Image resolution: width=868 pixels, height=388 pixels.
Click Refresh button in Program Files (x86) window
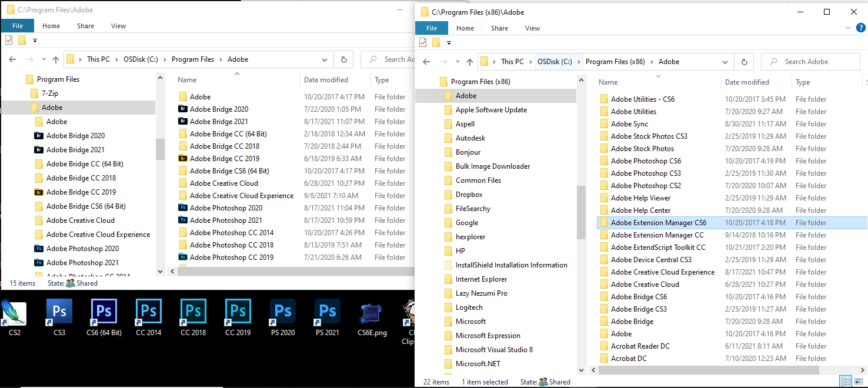pyautogui.click(x=744, y=62)
